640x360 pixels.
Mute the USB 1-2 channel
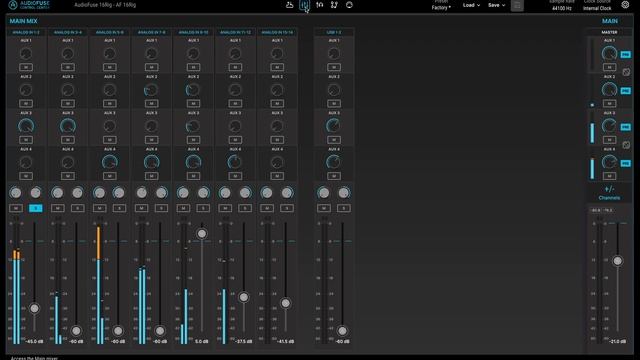pyautogui.click(x=324, y=208)
